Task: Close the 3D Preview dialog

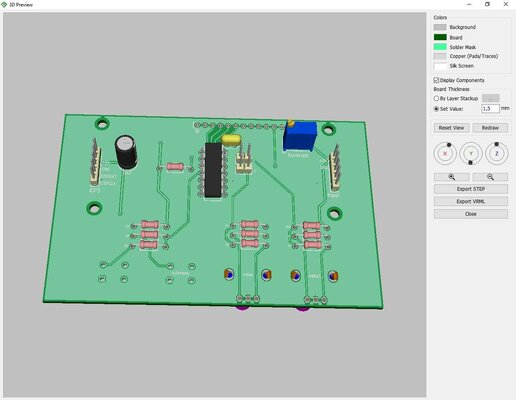Action: point(471,214)
